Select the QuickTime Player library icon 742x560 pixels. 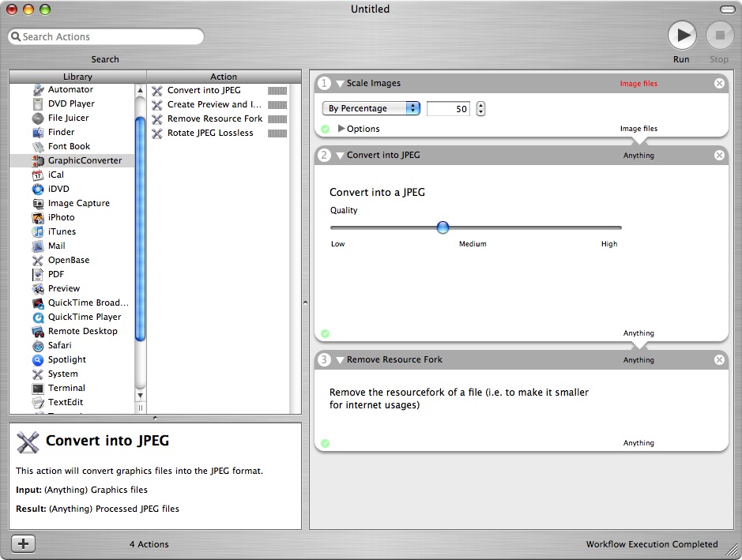[x=38, y=317]
